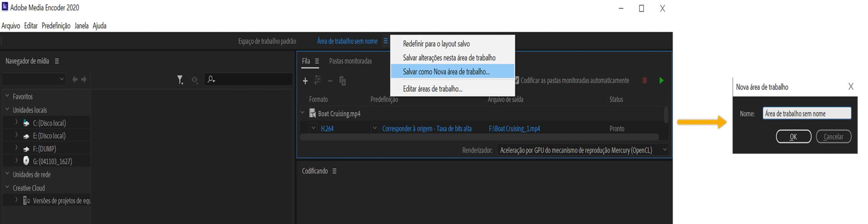Open the Predefinição menu
Screen dimensions: 868x224
[x=56, y=26]
